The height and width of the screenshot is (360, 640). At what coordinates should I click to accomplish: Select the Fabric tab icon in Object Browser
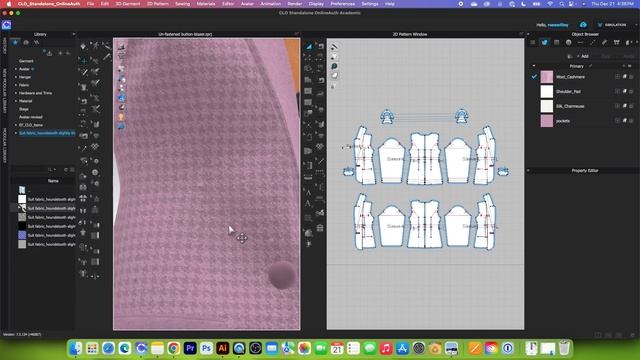(x=544, y=42)
